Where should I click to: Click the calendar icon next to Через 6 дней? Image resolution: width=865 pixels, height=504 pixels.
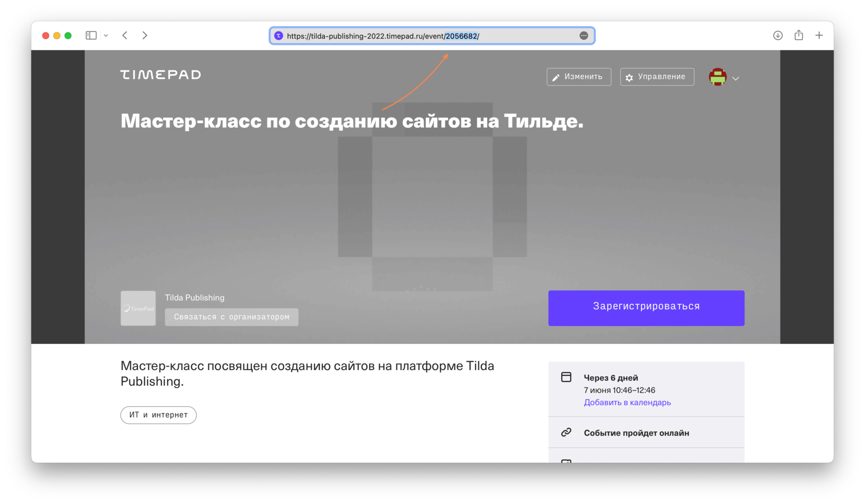(x=566, y=377)
